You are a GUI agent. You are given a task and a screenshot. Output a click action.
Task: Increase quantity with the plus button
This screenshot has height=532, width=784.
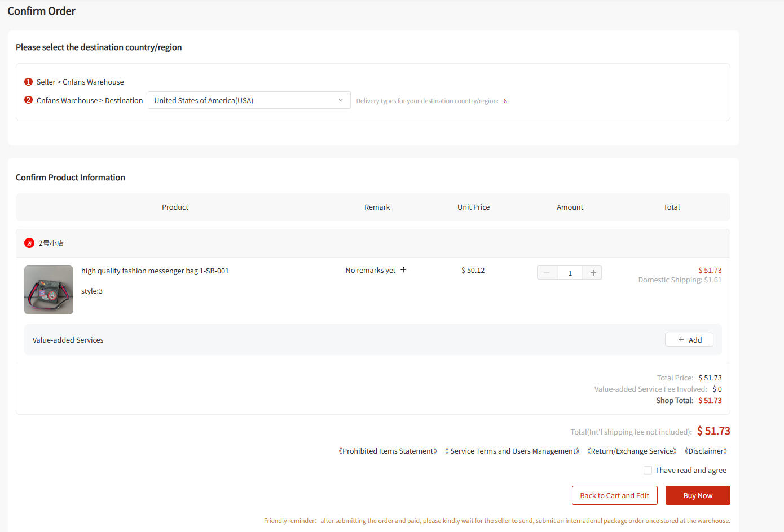tap(593, 273)
